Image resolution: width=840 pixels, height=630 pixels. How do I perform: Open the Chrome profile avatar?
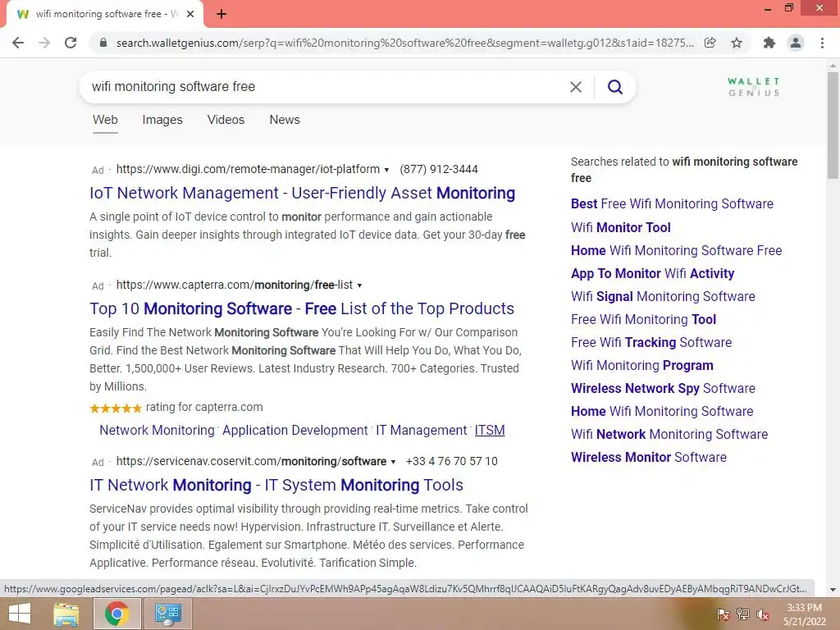[796, 43]
